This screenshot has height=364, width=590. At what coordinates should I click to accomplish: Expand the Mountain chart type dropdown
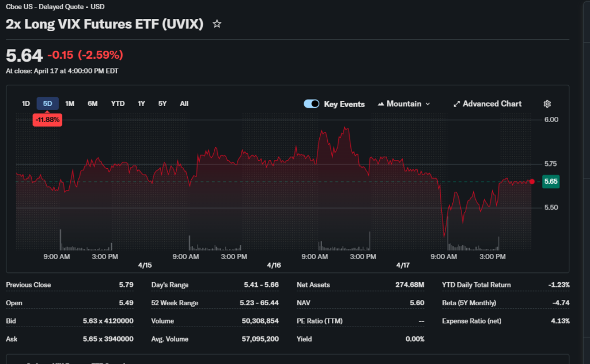[404, 104]
